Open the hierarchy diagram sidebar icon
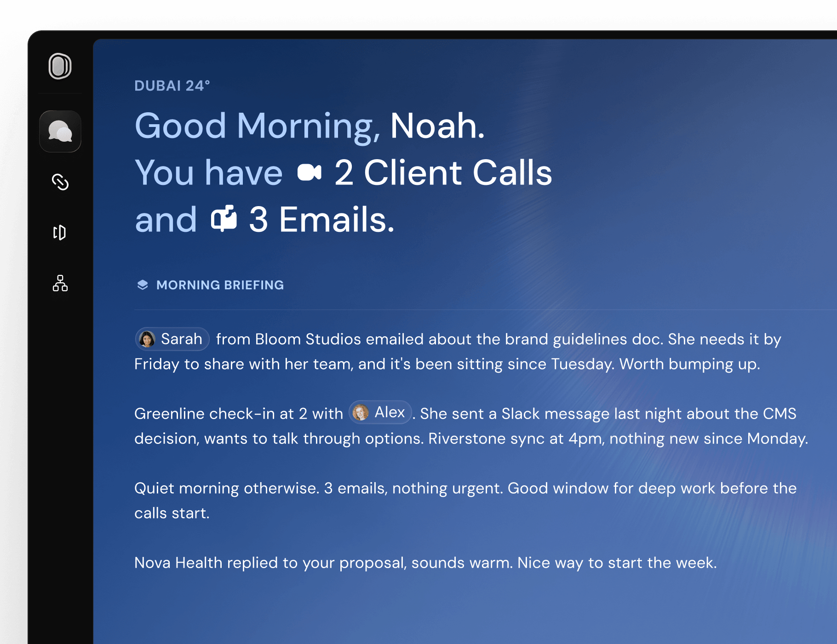Screen dimensions: 837x644 [60, 283]
